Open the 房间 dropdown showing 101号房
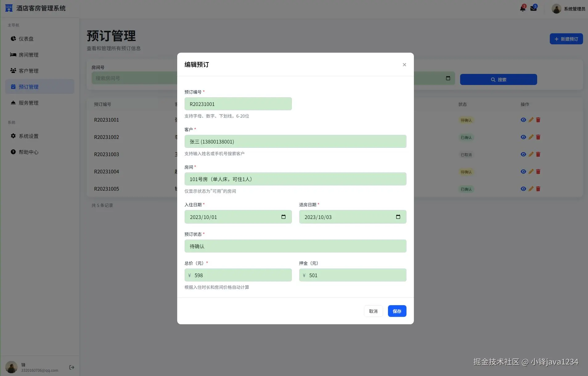Screen dimensions: 588x376 click(x=295, y=179)
